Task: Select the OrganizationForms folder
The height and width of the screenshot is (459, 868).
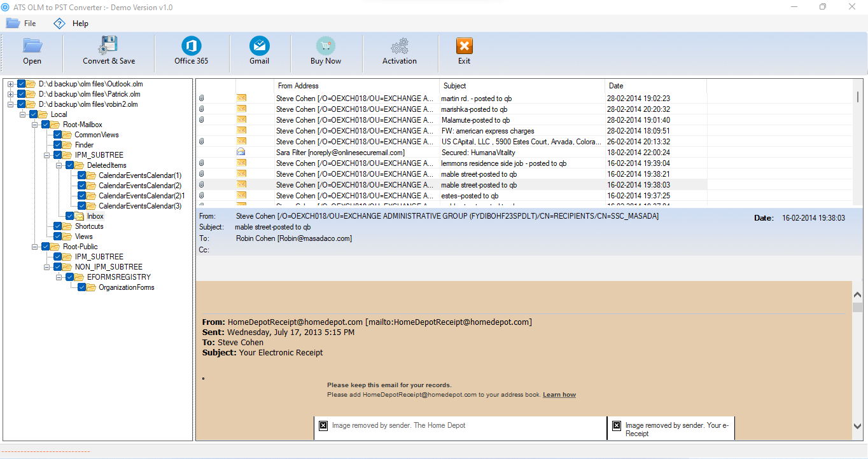Action: pyautogui.click(x=127, y=287)
